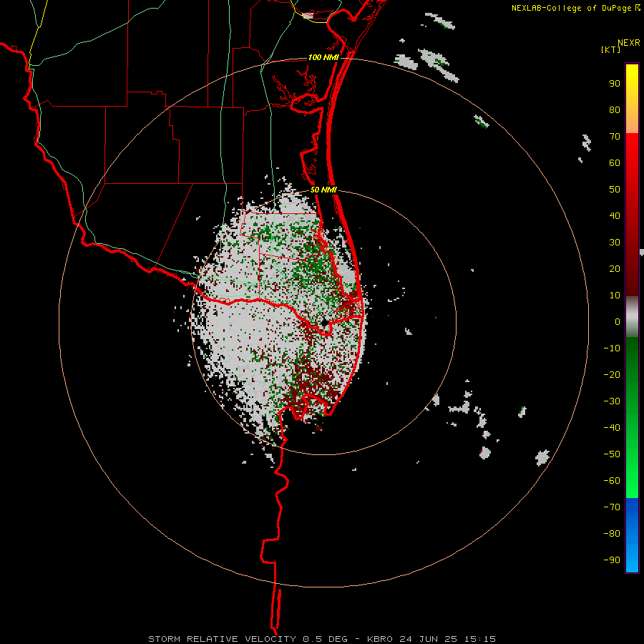The height and width of the screenshot is (644, 644).
Task: Click the [KT] units label
Action: [611, 49]
